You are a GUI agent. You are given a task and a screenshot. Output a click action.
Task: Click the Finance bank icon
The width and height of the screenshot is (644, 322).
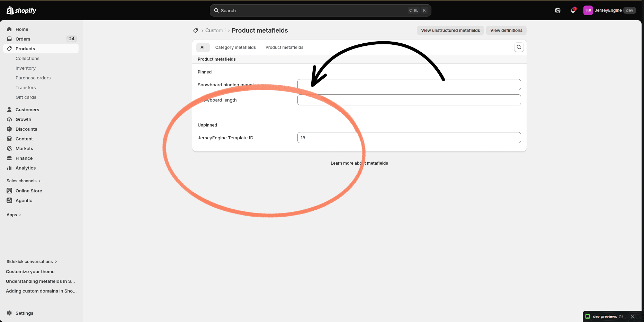pyautogui.click(x=9, y=158)
